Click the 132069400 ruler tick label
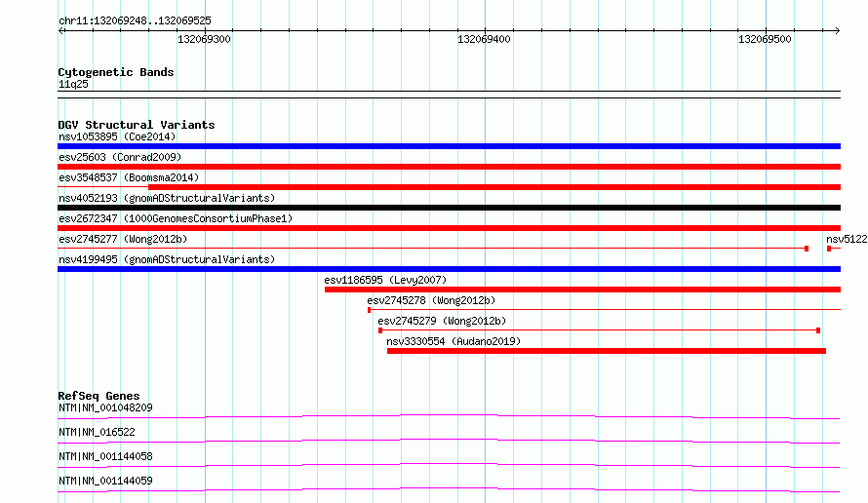The height and width of the screenshot is (503, 868). coord(484,39)
